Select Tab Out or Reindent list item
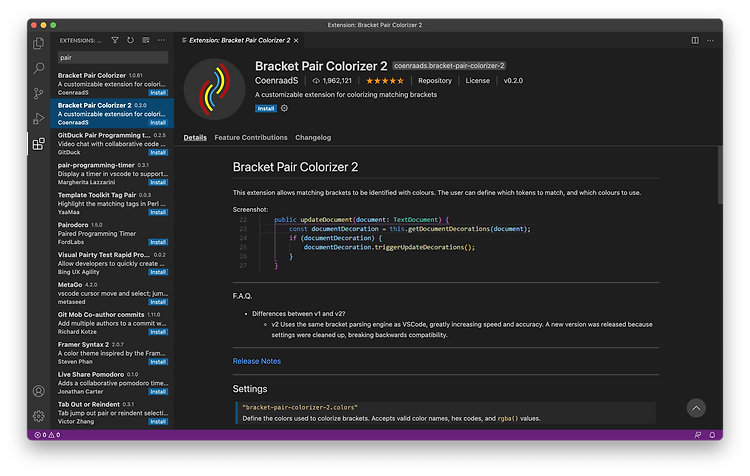The width and height of the screenshot is (750, 476). coord(112,412)
